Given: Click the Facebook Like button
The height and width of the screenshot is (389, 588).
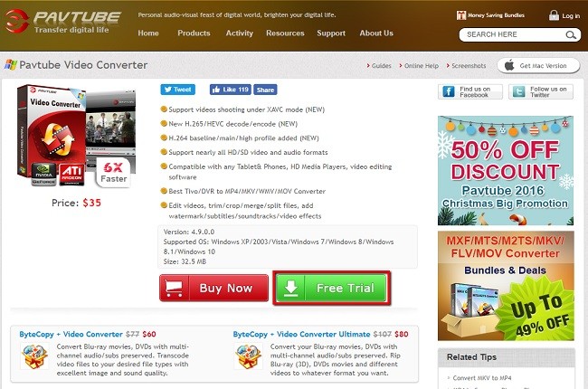Looking at the screenshot, I should coord(230,90).
